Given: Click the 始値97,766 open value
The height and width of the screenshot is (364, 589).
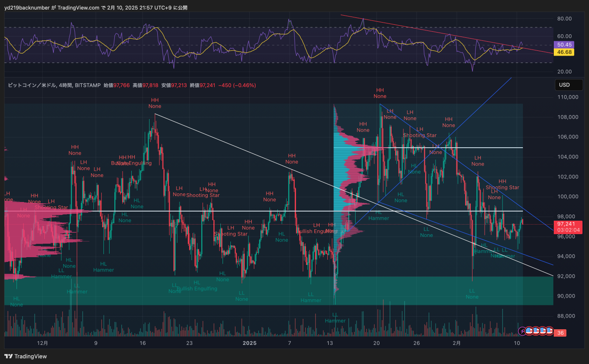Looking at the screenshot, I should (x=116, y=86).
